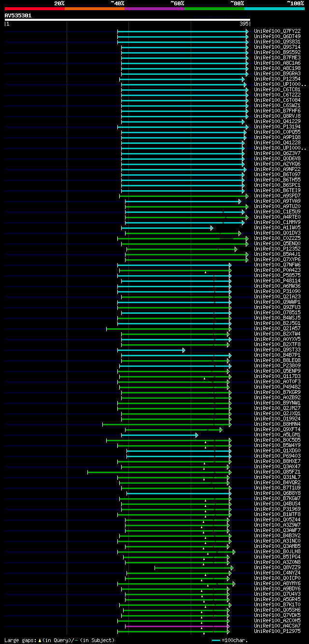Viewport: 309px width, 644px height.
Task: Click the longest green bar of UniRef100_Q85FZ1
Action: pyautogui.click(x=159, y=472)
